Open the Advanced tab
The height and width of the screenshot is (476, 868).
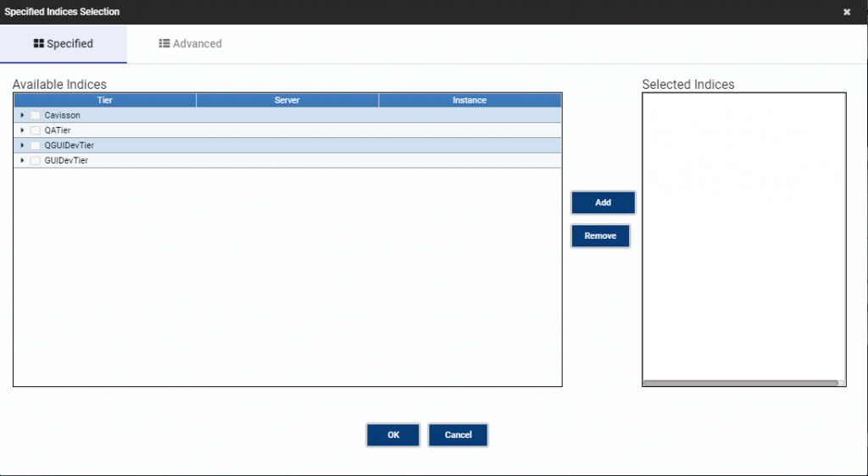click(191, 44)
